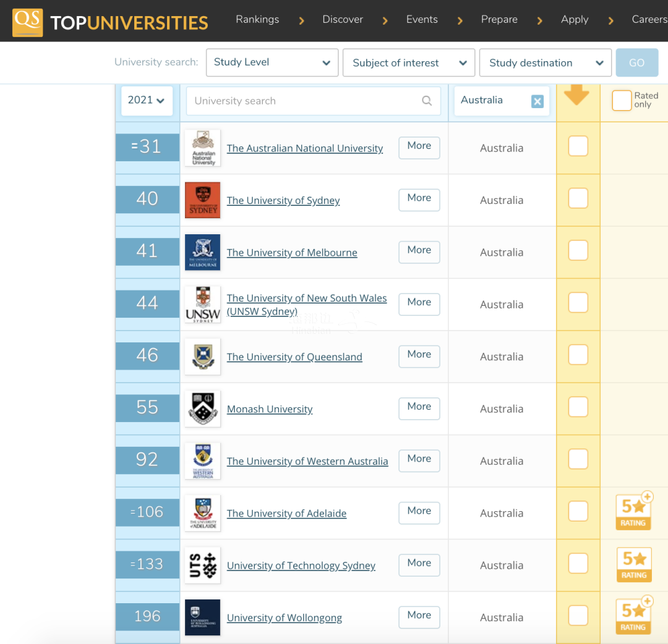This screenshot has width=668, height=644.
Task: Tick the compare checkbox for Western Australia
Action: pos(578,459)
